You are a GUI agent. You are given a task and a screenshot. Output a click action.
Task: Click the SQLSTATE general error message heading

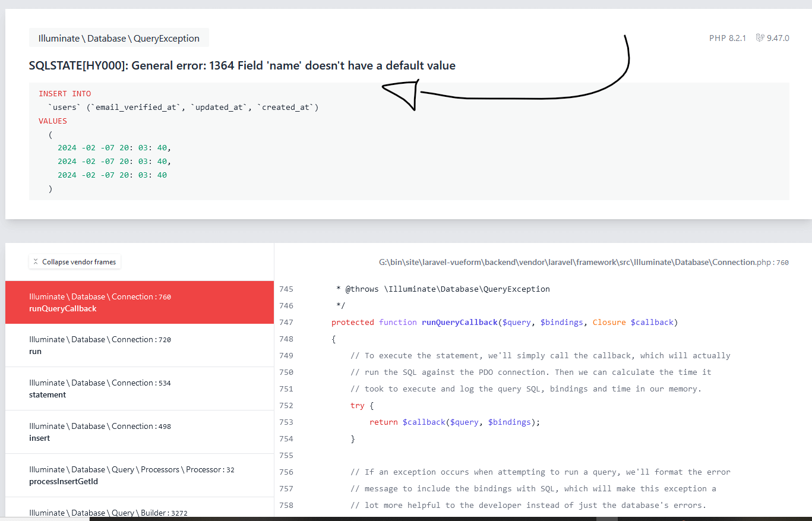[x=242, y=65]
